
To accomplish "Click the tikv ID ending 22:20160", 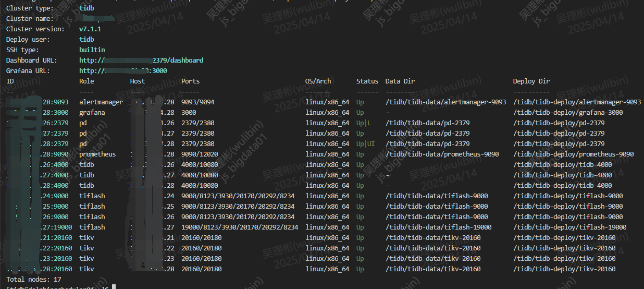I will (40, 248).
